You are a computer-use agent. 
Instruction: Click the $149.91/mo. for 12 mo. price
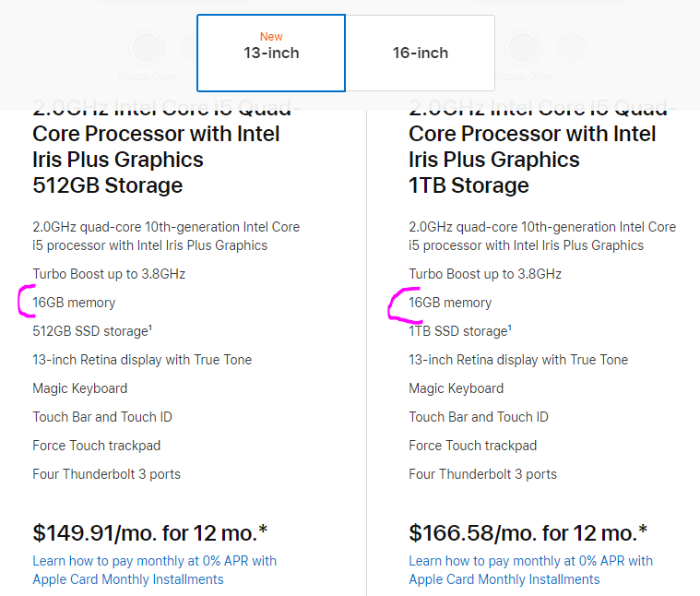pos(150,533)
